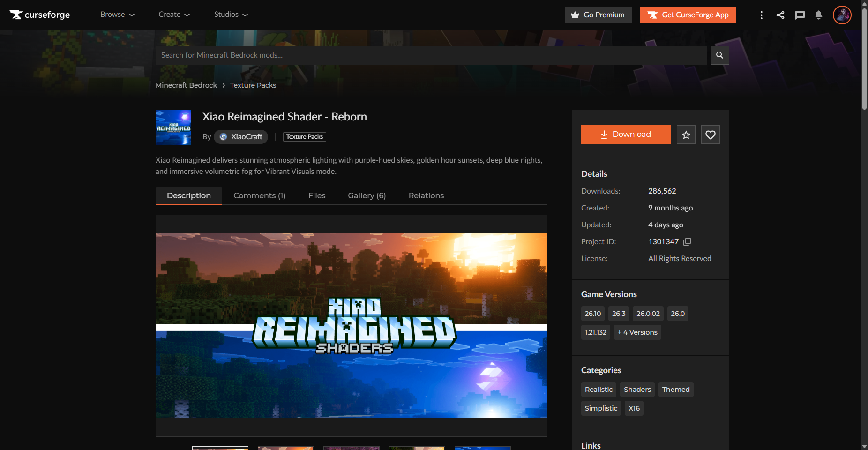Image resolution: width=868 pixels, height=450 pixels.
Task: Open the share icon in header
Action: coord(780,15)
